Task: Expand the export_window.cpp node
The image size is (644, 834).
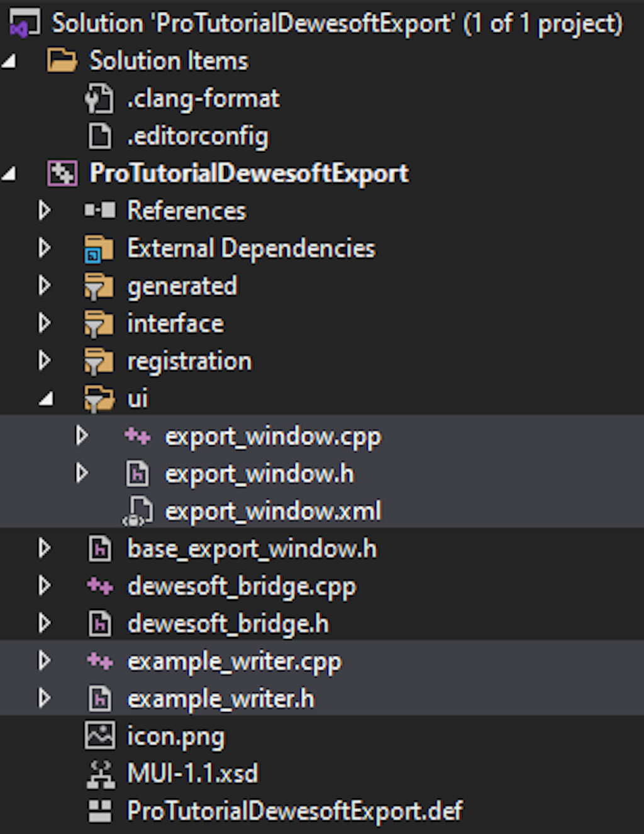Action: pyautogui.click(x=81, y=435)
